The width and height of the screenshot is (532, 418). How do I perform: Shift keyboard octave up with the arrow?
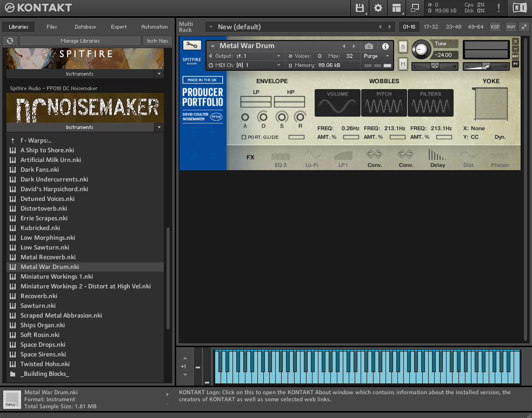click(x=185, y=358)
